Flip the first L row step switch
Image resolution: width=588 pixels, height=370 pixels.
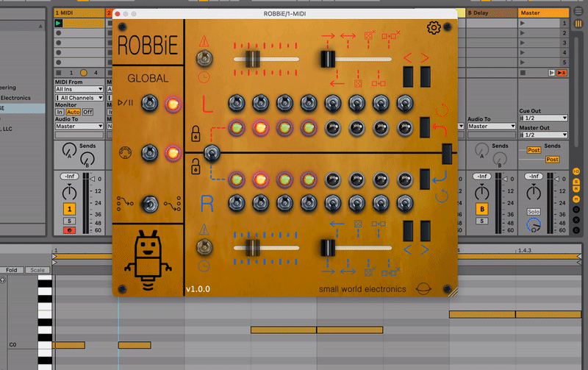(x=237, y=103)
